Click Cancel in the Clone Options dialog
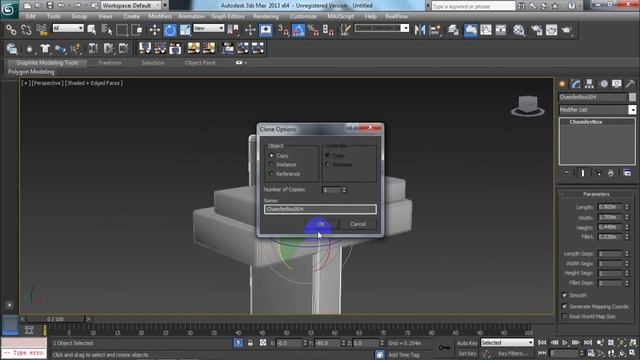The width and height of the screenshot is (640, 360). [358, 224]
